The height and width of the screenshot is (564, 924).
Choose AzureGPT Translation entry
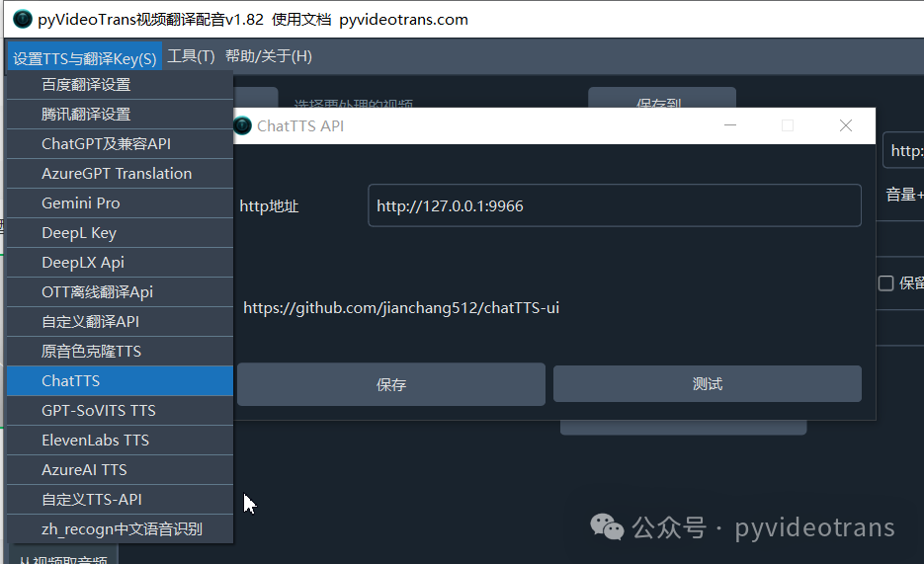(121, 174)
